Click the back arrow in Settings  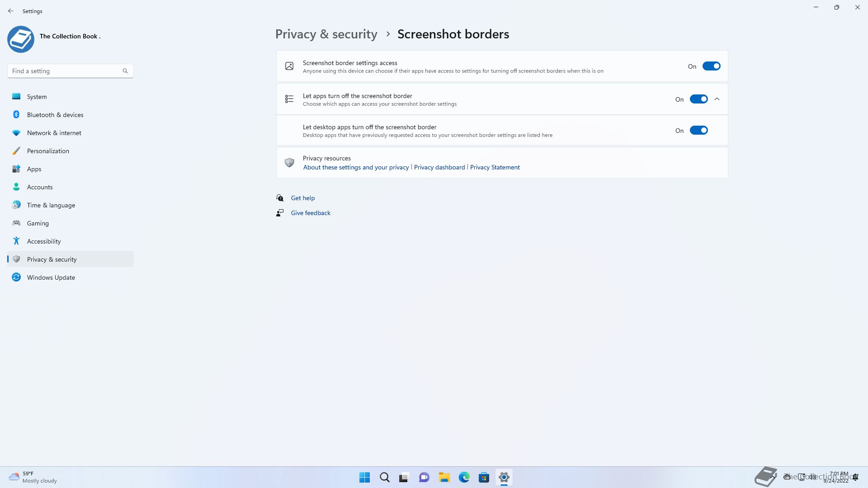pos(11,11)
